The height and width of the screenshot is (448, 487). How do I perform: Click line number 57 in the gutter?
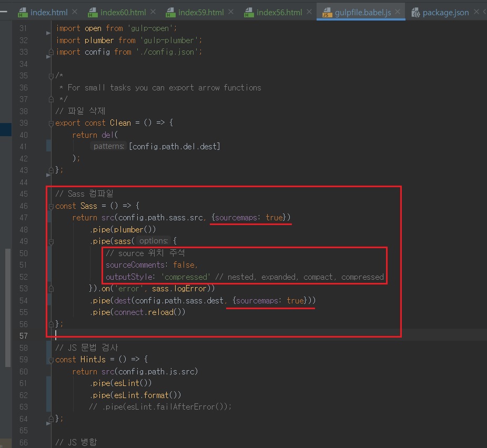pyautogui.click(x=23, y=335)
